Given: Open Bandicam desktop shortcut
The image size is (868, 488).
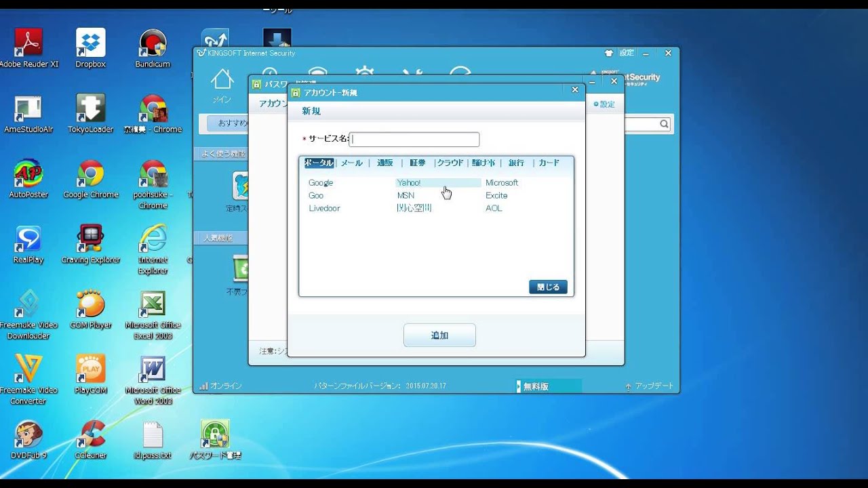Looking at the screenshot, I should (x=153, y=47).
